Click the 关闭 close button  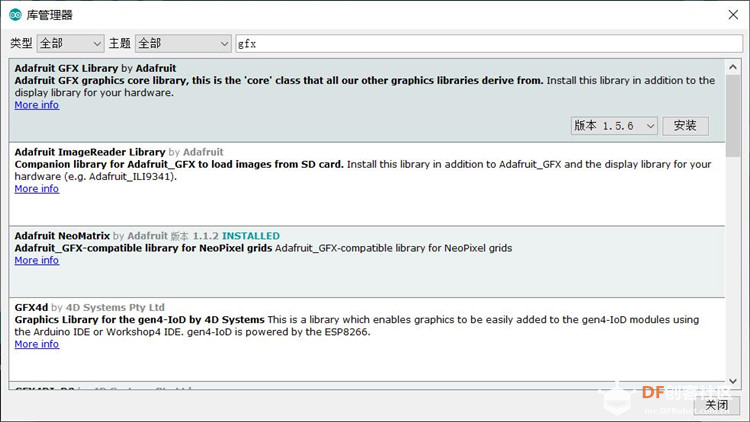point(717,405)
